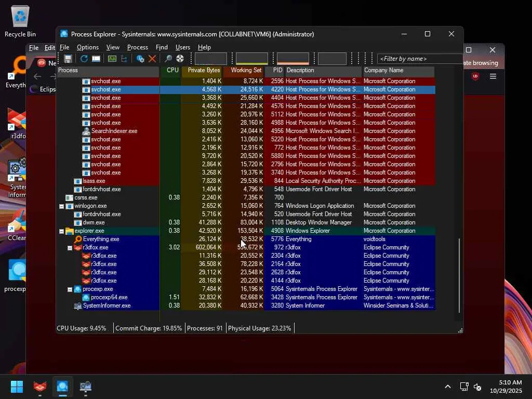Image resolution: width=532 pixels, height=399 pixels.
Task: Collapse the winlogon.exe tree node
Action: pos(61,206)
